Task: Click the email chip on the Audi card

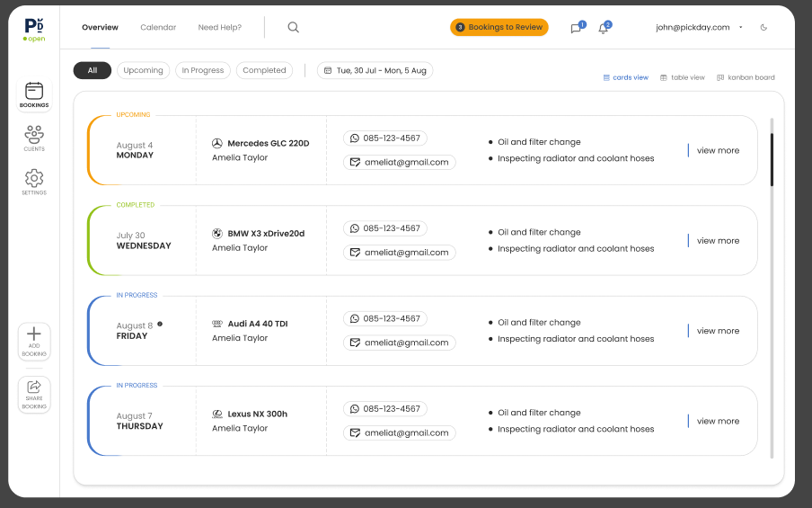Action: (400, 343)
